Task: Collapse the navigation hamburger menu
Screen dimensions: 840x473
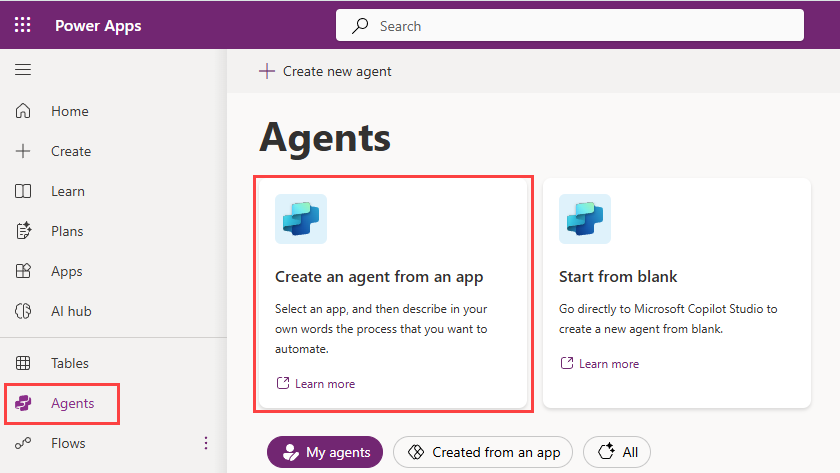Action: tap(23, 70)
